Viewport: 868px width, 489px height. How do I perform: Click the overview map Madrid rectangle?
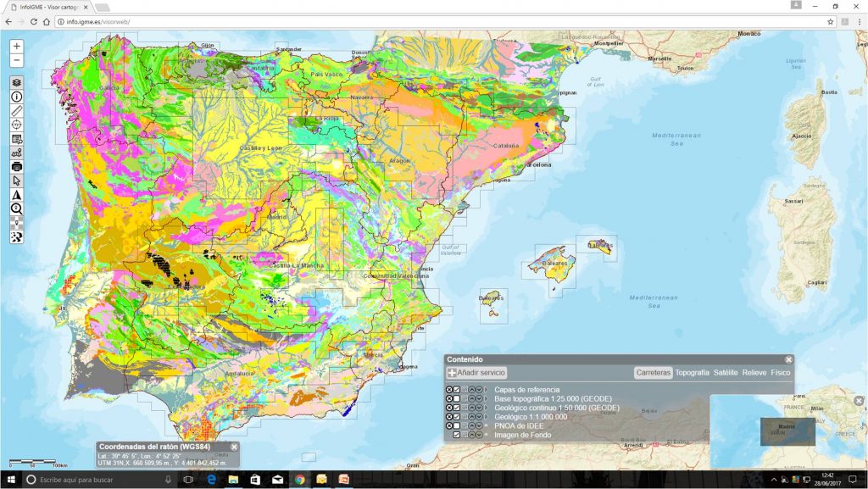coord(787,431)
